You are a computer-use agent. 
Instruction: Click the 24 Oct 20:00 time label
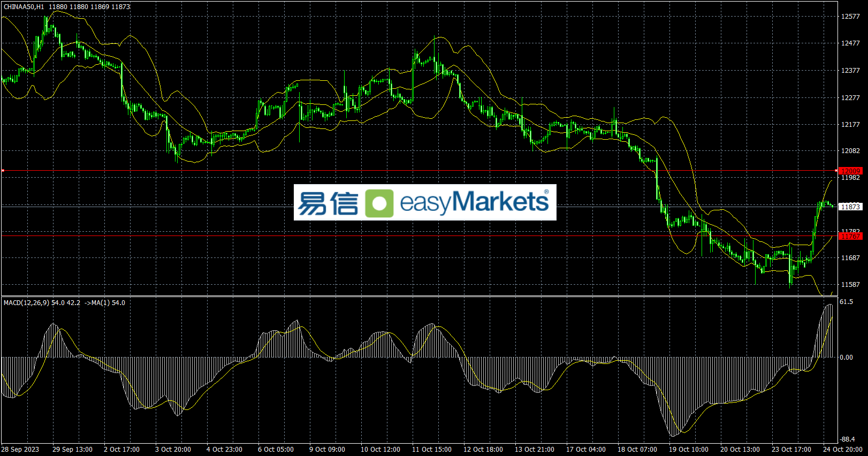click(843, 450)
